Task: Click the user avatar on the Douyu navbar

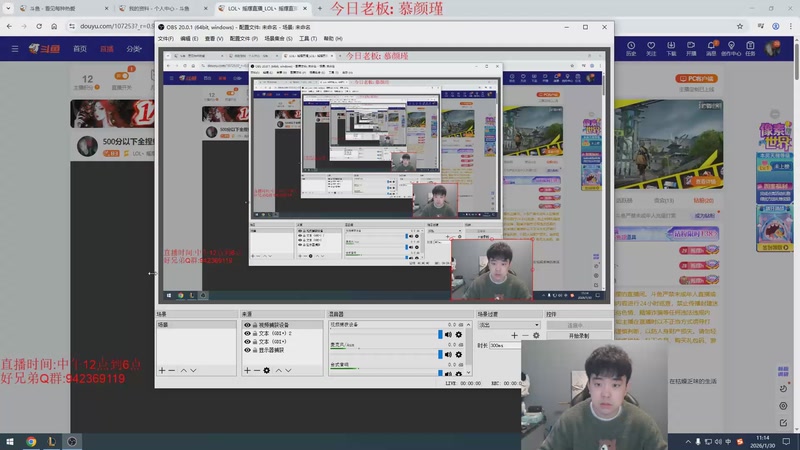Action: [772, 48]
